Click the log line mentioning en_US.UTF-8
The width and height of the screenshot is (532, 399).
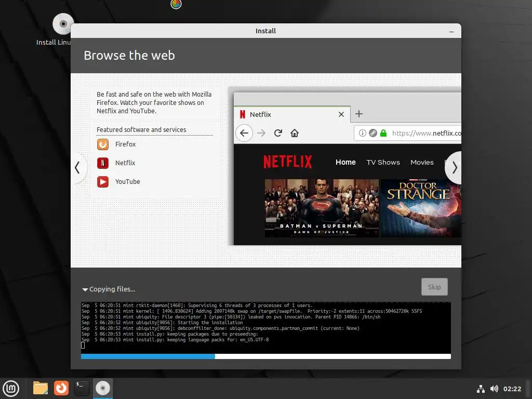point(175,340)
